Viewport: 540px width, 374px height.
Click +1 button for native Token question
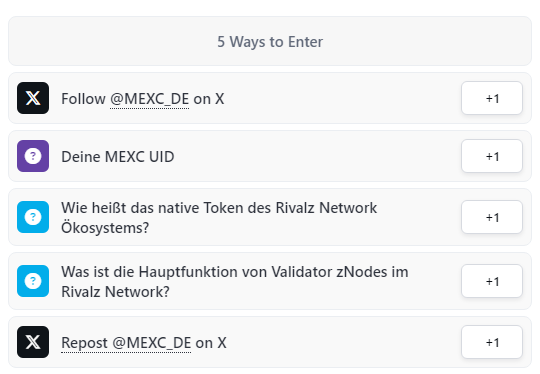[x=492, y=217]
